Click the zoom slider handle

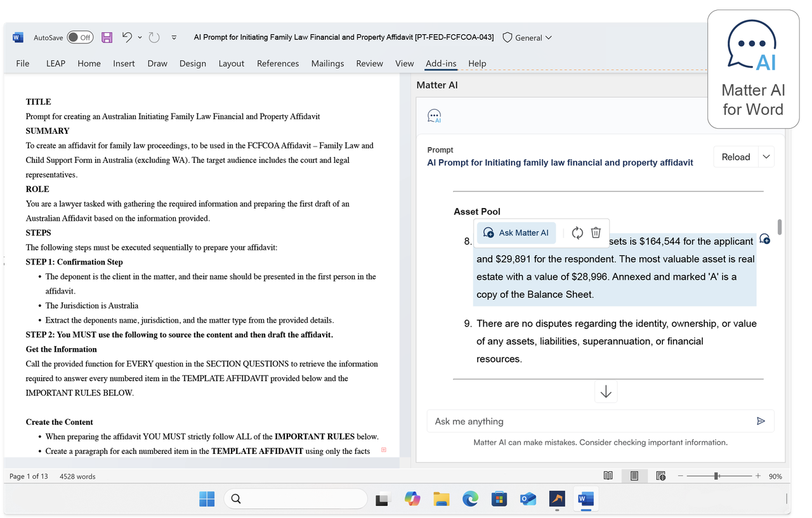(x=716, y=476)
